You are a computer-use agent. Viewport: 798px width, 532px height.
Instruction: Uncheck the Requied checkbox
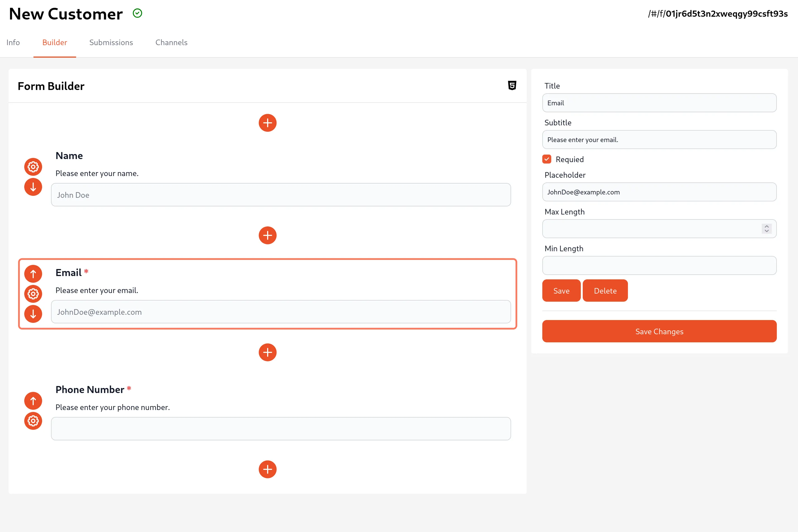click(x=547, y=159)
